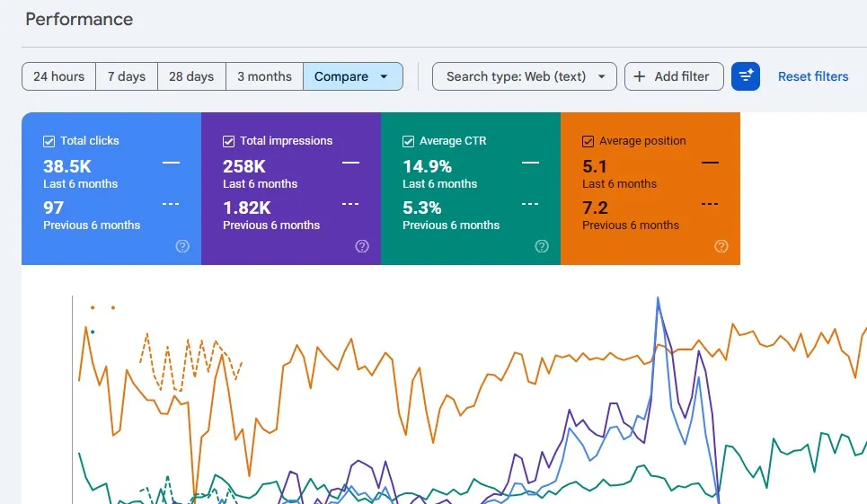Select the 24 hours date range
This screenshot has width=867, height=504.
tap(58, 76)
